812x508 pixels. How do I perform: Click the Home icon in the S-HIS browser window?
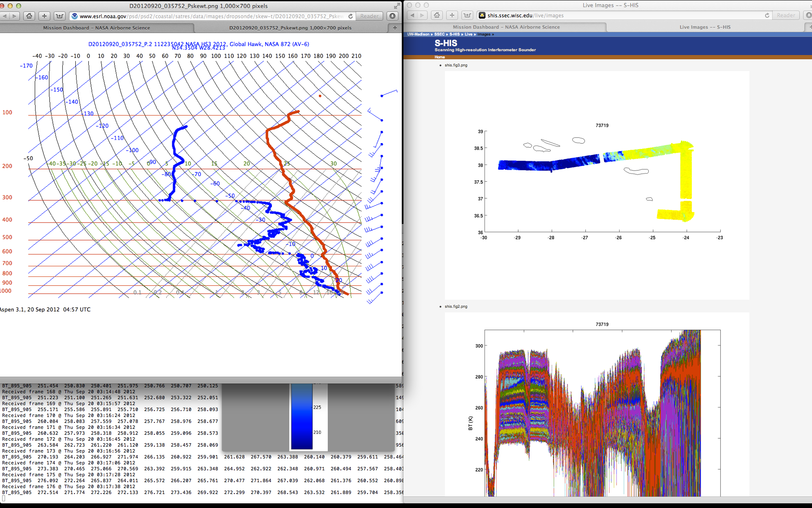[x=437, y=15]
